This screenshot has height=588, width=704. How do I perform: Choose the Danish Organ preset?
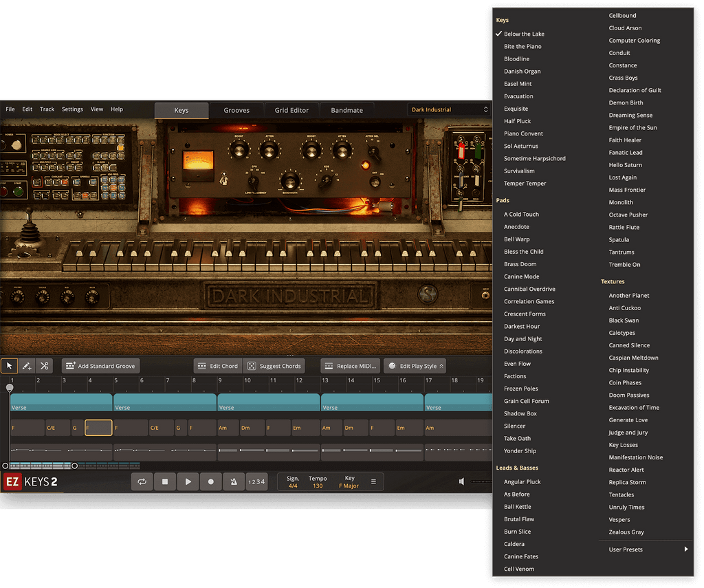[x=522, y=72]
